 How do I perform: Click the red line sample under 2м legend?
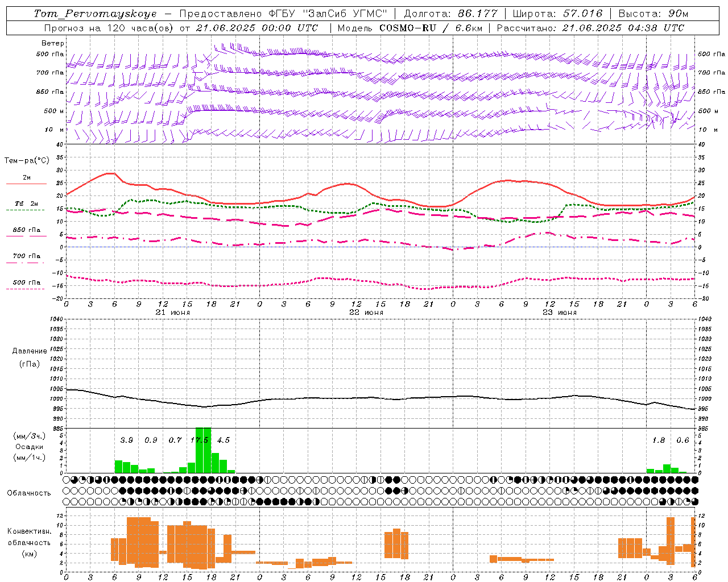26,184
